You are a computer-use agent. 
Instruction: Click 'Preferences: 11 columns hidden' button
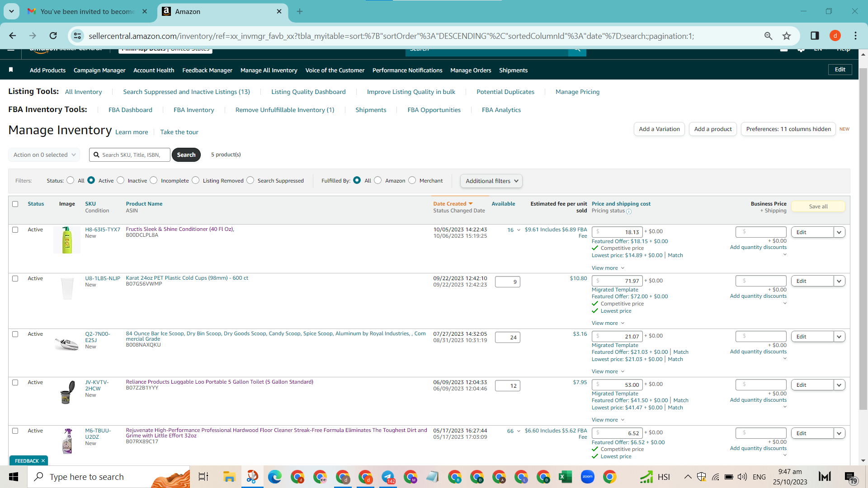coord(788,129)
